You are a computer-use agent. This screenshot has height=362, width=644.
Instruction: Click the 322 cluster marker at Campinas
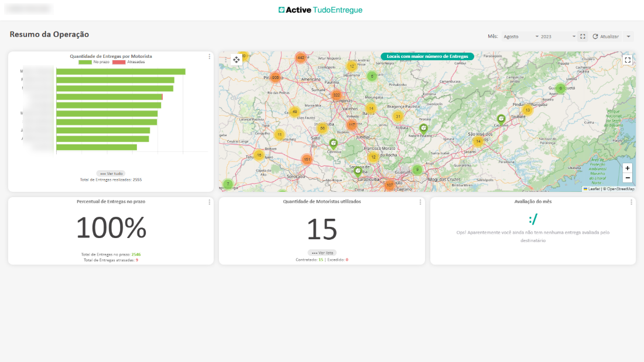point(336,95)
